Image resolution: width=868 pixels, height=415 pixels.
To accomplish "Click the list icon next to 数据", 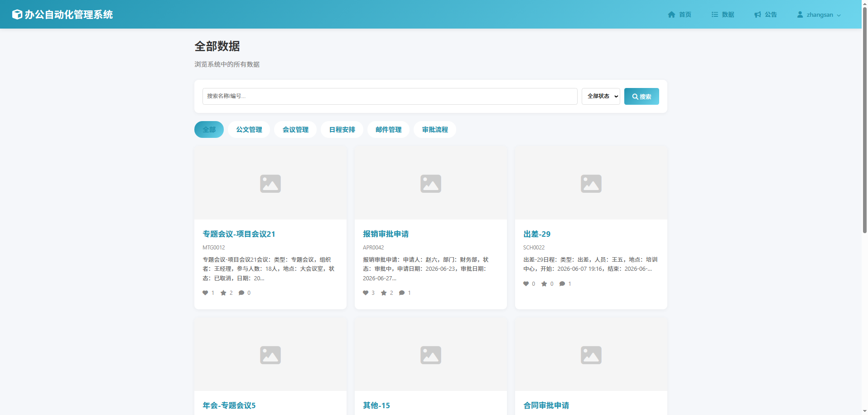I will (715, 15).
